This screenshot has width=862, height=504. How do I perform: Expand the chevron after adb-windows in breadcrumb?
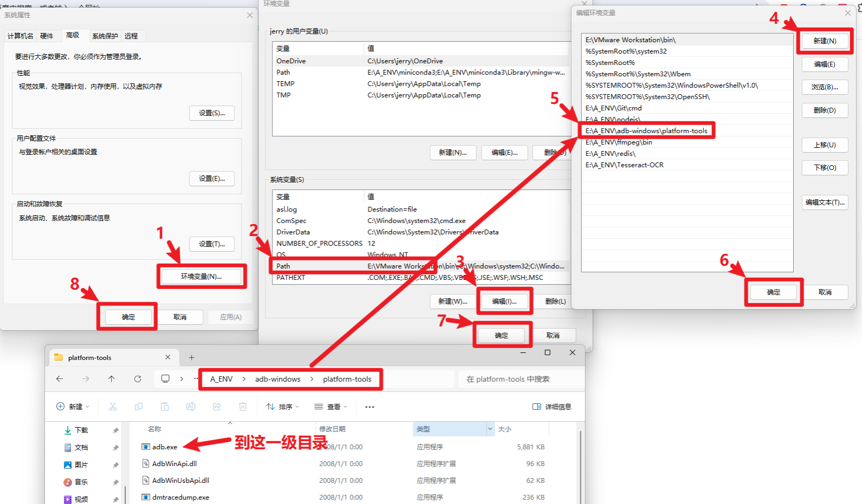(312, 379)
